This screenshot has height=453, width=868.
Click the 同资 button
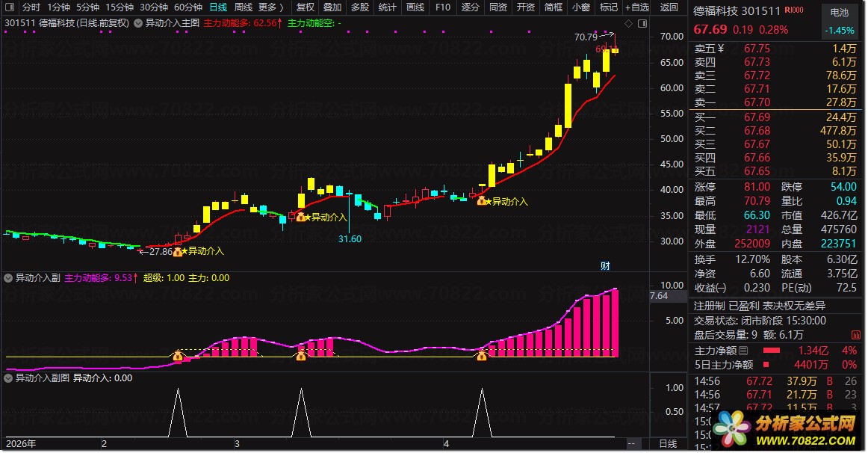click(498, 7)
